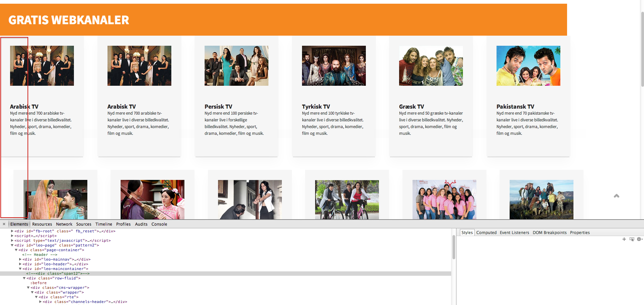Screen dimensions: 644x305
Task: Open the Sources tab
Action: (x=84, y=224)
